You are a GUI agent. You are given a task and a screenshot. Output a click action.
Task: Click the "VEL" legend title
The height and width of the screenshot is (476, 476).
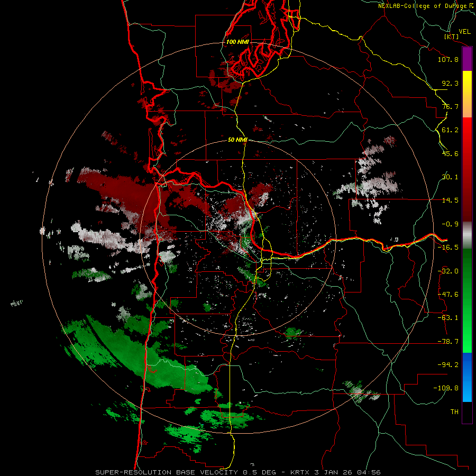click(464, 31)
